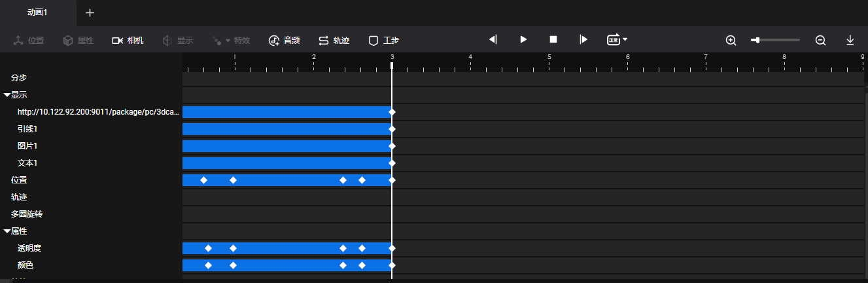Step to next frame
The image size is (868, 283).
(x=583, y=39)
